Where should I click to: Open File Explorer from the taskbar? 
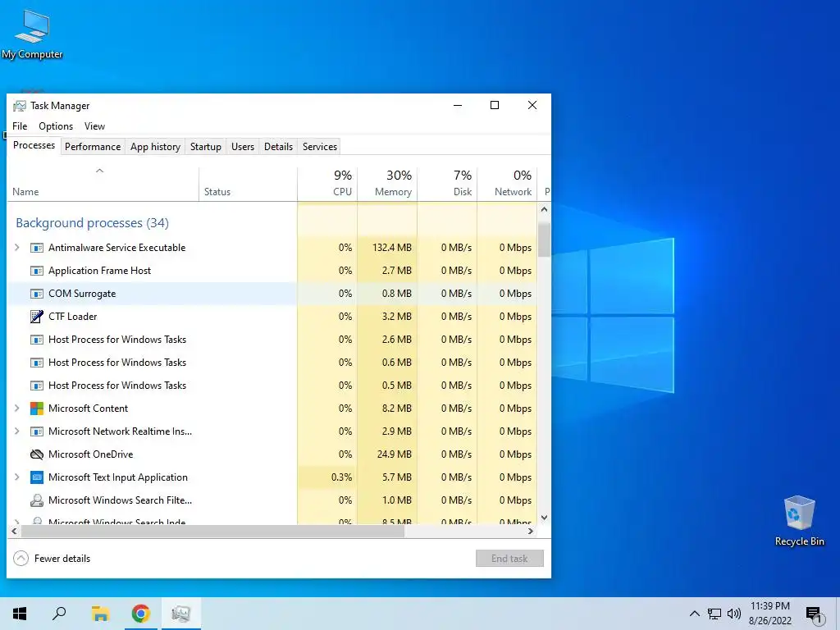99,614
